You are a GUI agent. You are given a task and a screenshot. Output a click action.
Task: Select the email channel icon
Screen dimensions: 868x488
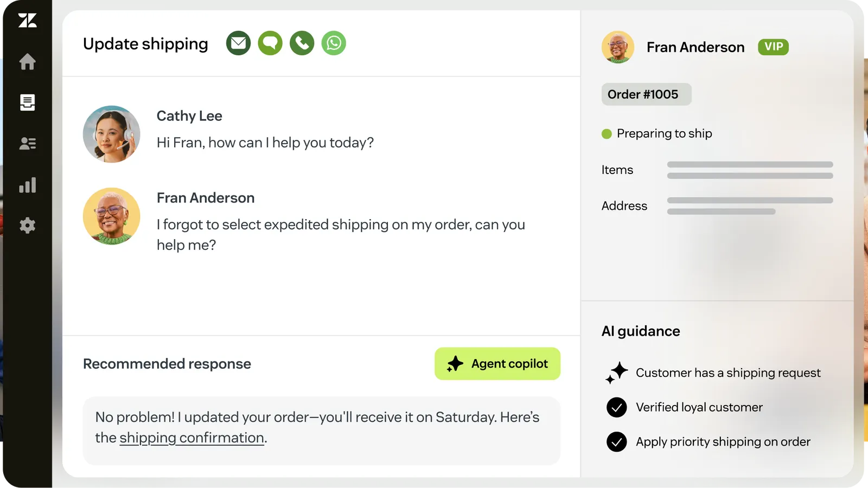coord(238,42)
